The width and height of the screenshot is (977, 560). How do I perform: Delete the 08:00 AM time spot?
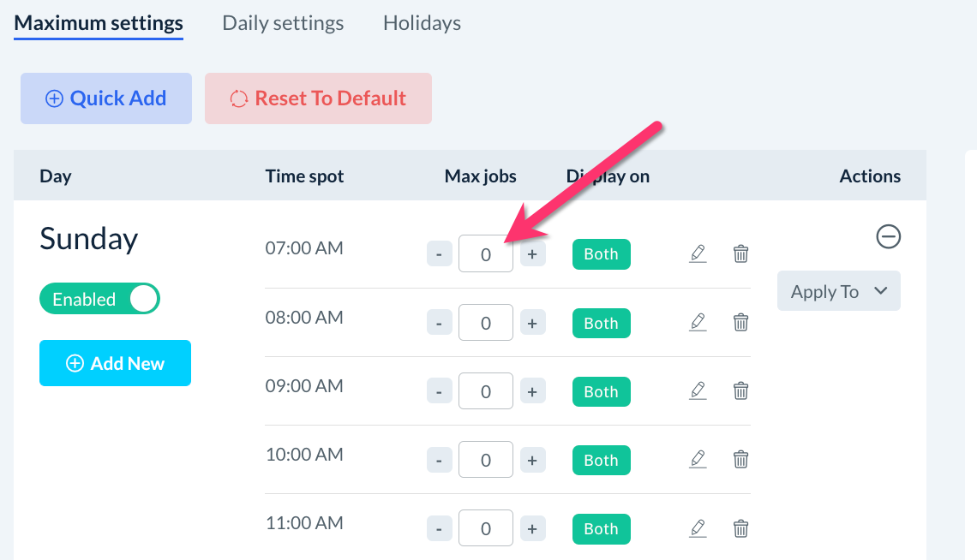point(741,322)
